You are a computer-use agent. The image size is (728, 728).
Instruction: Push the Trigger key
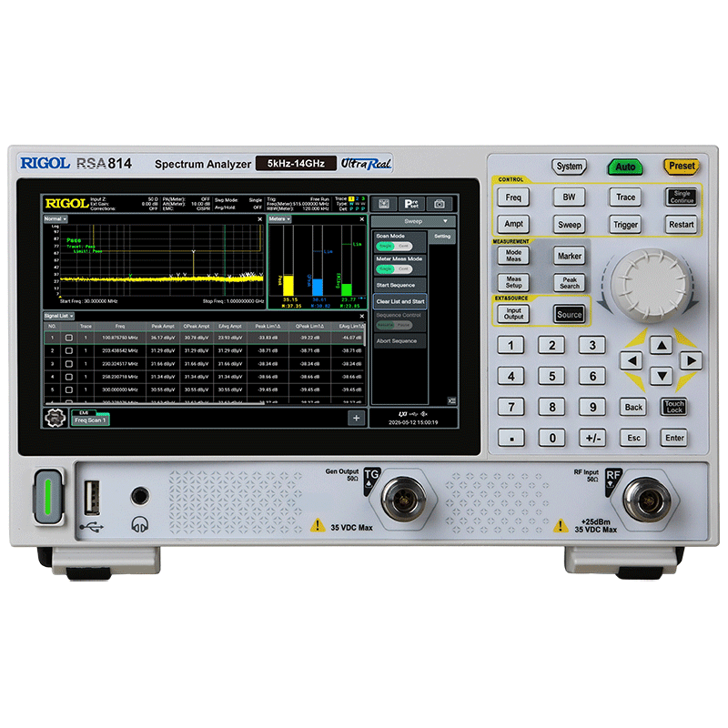click(x=625, y=225)
